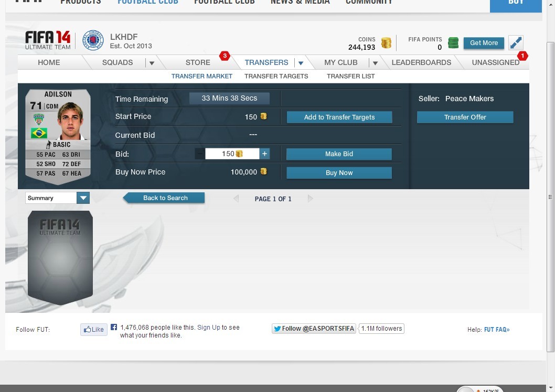
Task: Click the page vertical scrollbar
Action: pyautogui.click(x=550, y=197)
